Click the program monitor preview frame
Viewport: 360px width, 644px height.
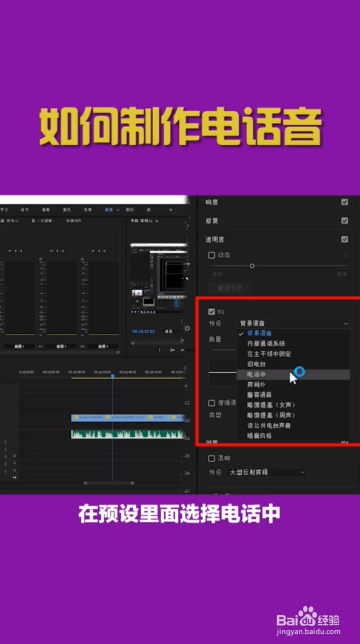point(158,278)
